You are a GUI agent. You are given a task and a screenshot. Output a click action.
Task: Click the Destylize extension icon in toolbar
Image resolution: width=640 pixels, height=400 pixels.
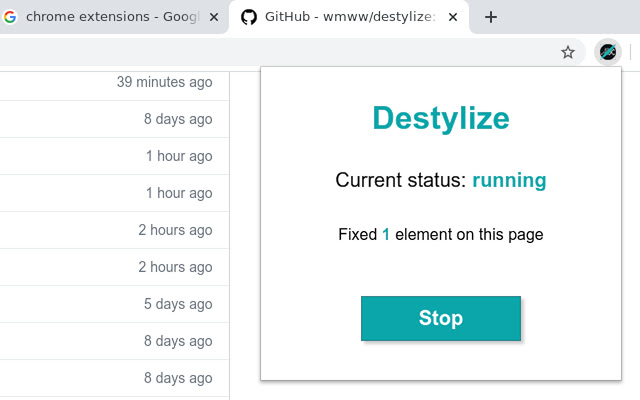pyautogui.click(x=608, y=52)
